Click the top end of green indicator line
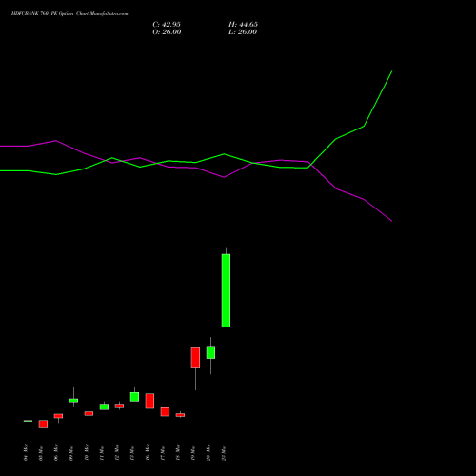This screenshot has width=476, height=476. pos(392,71)
